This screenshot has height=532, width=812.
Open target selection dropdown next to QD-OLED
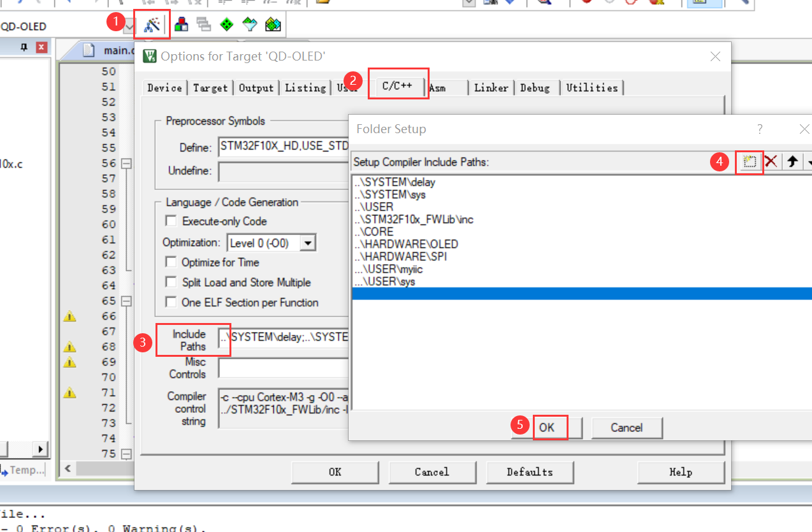click(129, 25)
